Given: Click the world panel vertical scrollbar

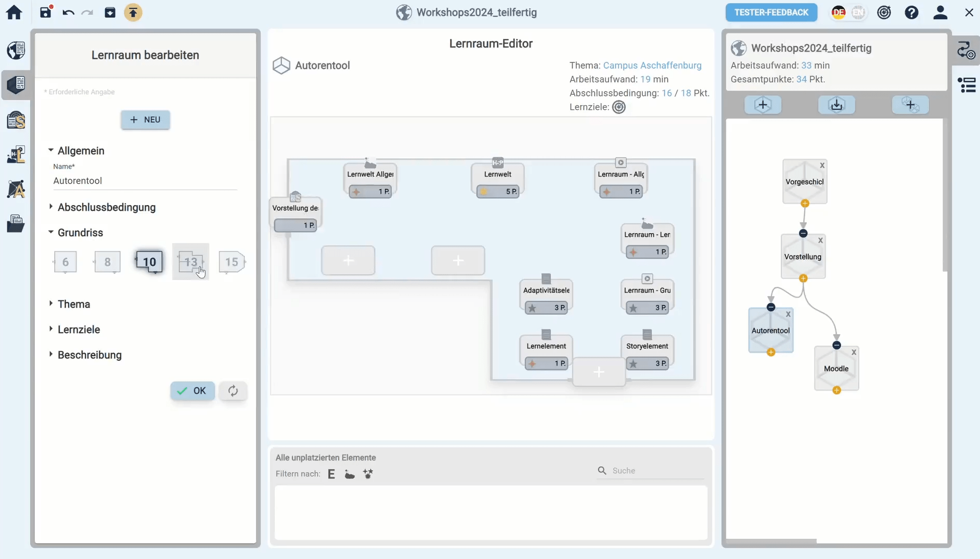Looking at the screenshot, I should [945, 195].
